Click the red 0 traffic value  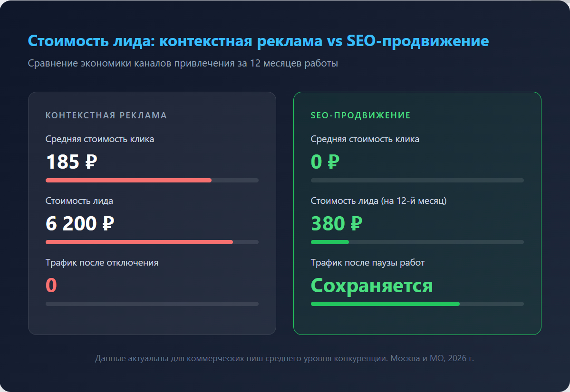pos(51,285)
